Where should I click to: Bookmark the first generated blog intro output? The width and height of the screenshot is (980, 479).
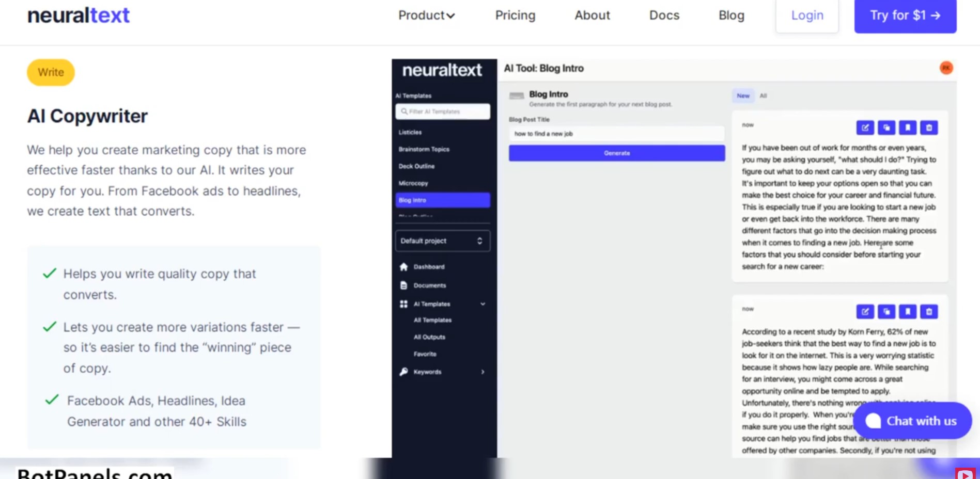908,127
